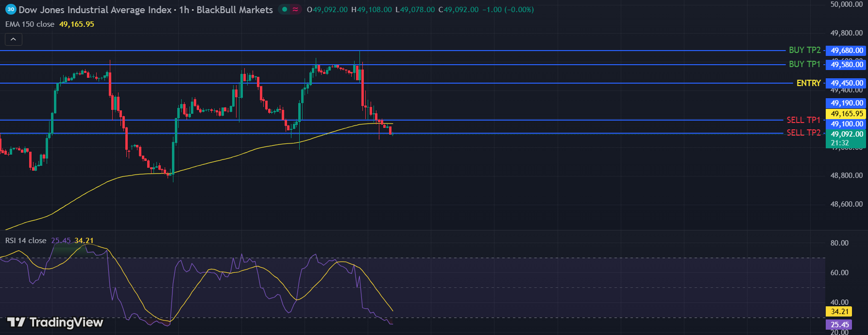The image size is (868, 335).
Task: Select the RSI 14 close indicator legend
Action: click(26, 241)
